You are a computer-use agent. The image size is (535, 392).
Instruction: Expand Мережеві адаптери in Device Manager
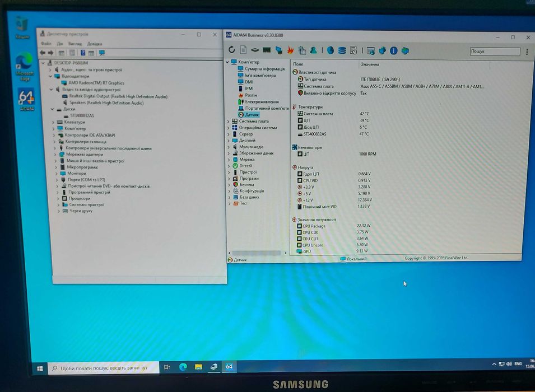[x=55, y=155]
